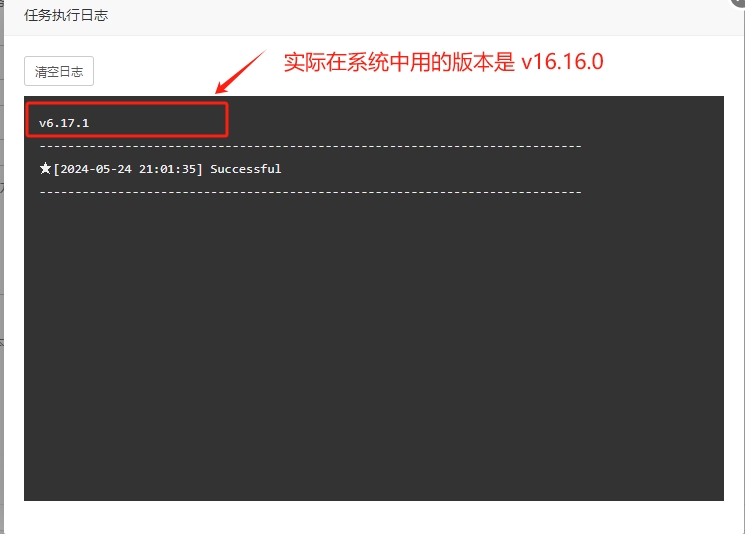Click the red highlight box's right edge
The image size is (745, 534).
[x=227, y=120]
